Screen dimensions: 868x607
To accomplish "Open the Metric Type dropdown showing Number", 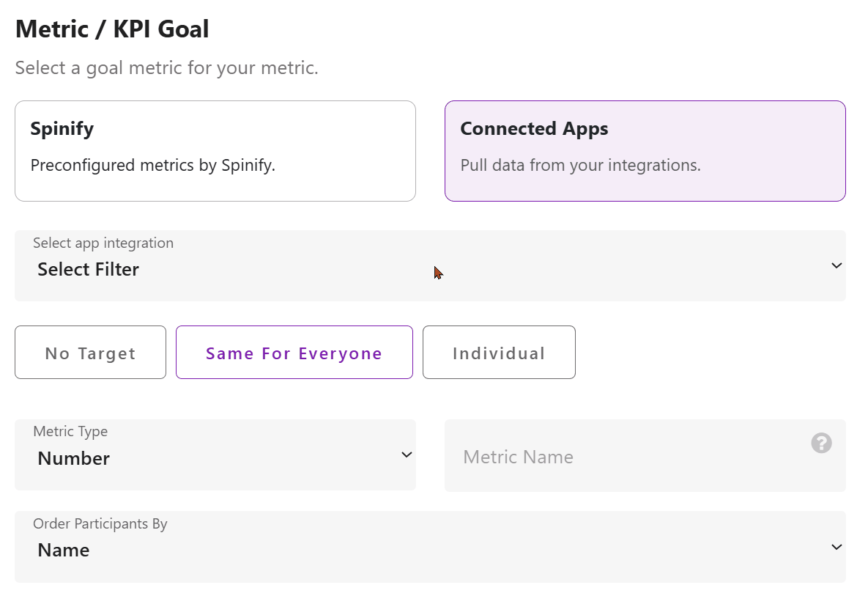I will tap(215, 455).
